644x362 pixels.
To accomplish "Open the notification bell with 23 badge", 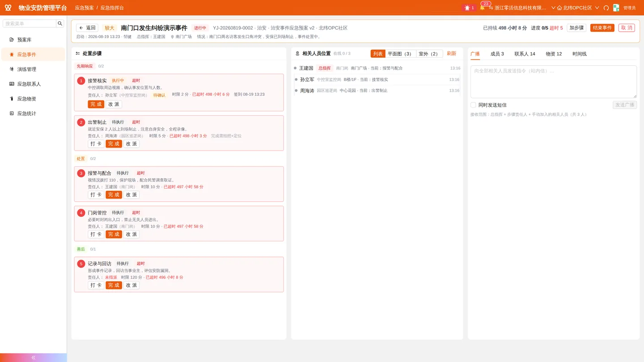I will tap(483, 8).
